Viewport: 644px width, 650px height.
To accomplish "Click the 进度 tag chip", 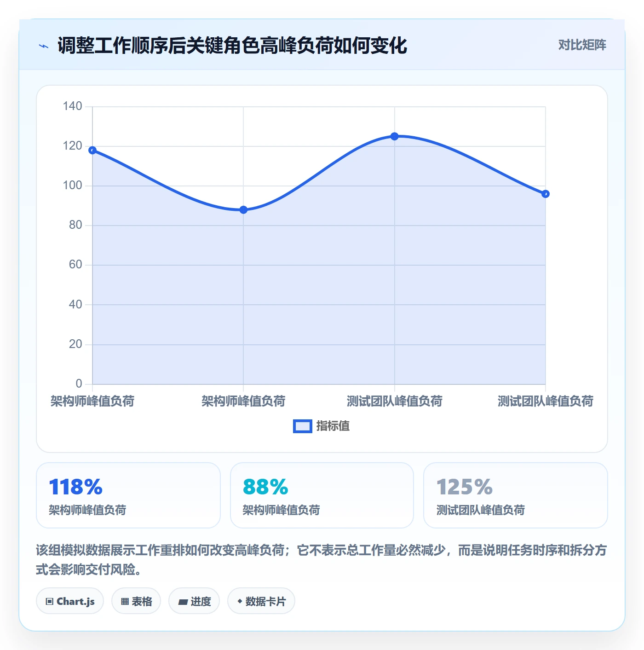I will tap(194, 601).
